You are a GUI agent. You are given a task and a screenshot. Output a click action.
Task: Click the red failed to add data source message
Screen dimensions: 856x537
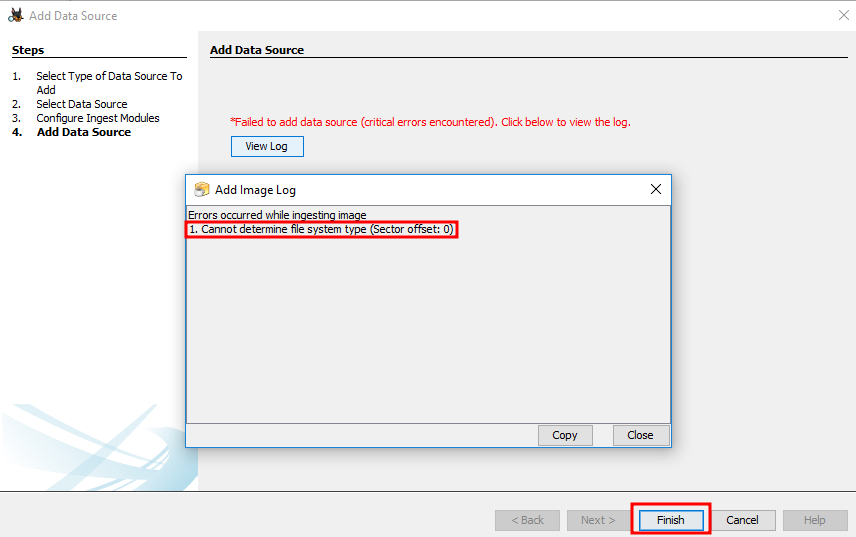tap(430, 122)
